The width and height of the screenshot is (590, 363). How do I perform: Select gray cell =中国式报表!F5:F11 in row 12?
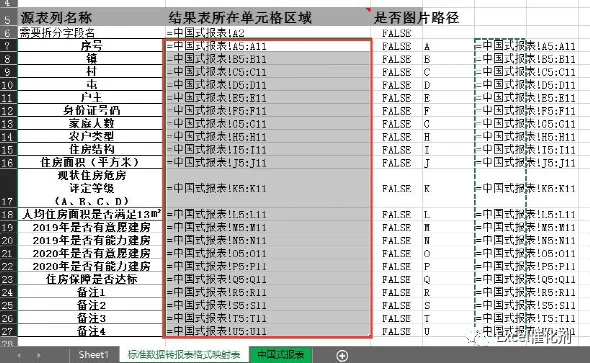(x=268, y=111)
